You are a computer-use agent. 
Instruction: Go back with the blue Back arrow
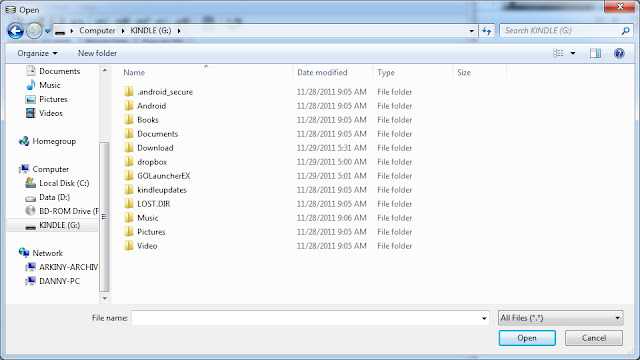pos(16,31)
